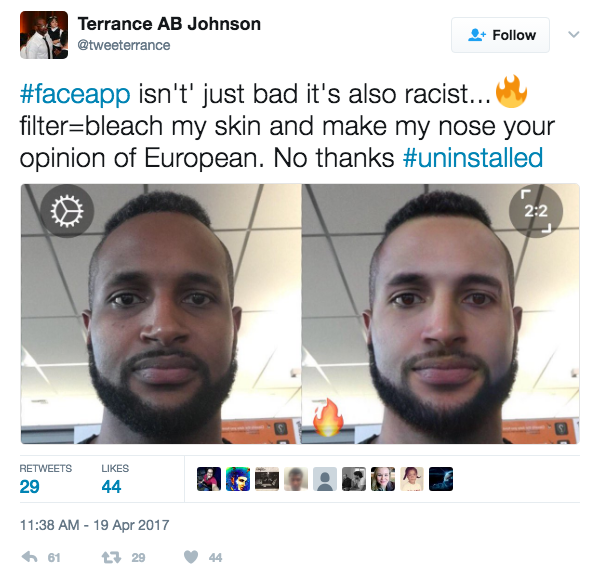
Task: View the likes count of 44
Action: pos(111,487)
